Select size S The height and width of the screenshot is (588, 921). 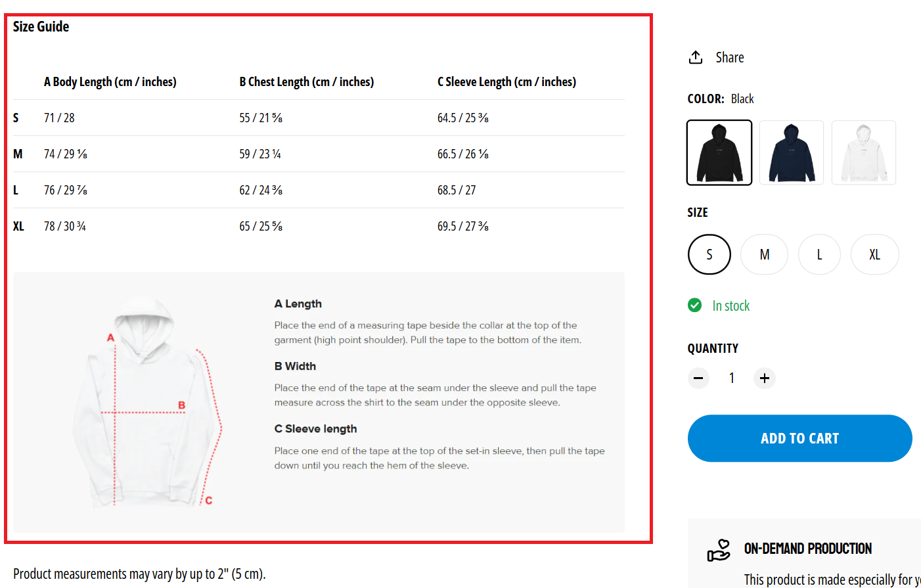(x=709, y=254)
